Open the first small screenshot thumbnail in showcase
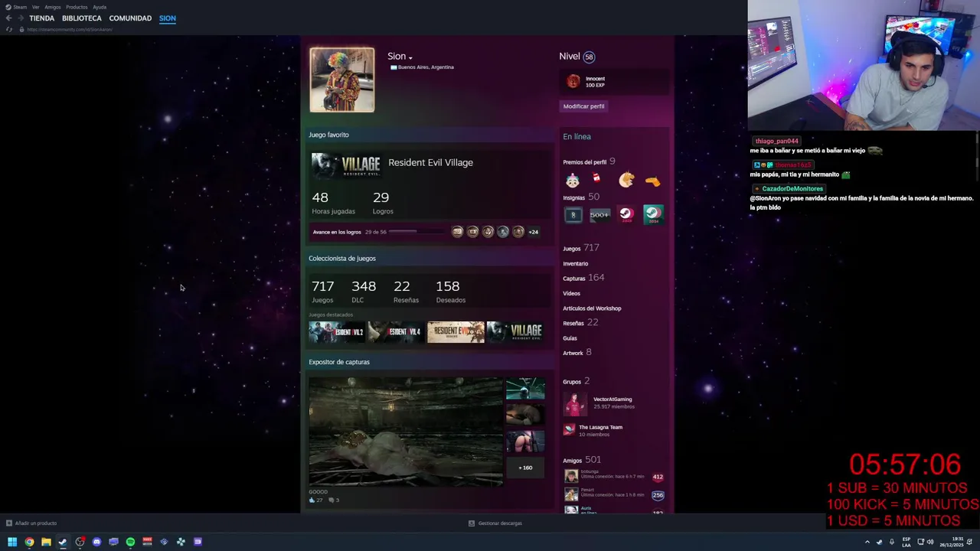Image resolution: width=980 pixels, height=551 pixels. tap(525, 389)
